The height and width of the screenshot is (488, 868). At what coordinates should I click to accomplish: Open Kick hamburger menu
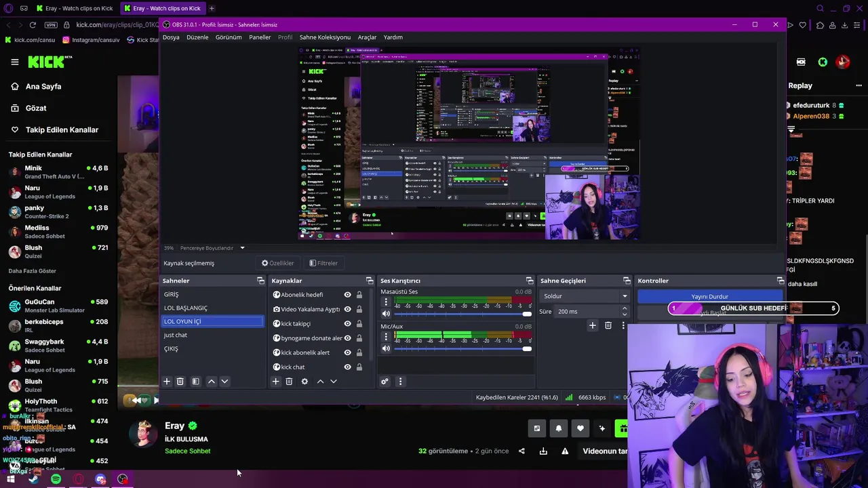(15, 62)
